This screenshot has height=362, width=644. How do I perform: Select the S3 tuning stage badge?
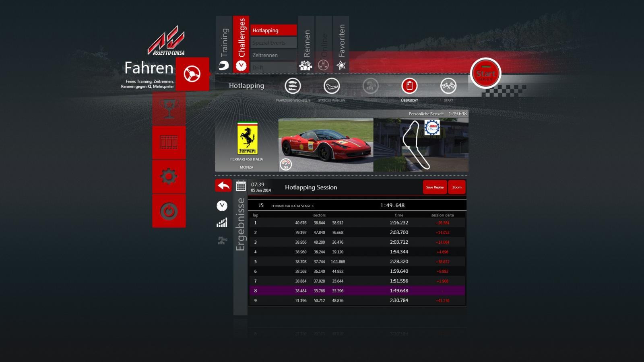coord(286,164)
